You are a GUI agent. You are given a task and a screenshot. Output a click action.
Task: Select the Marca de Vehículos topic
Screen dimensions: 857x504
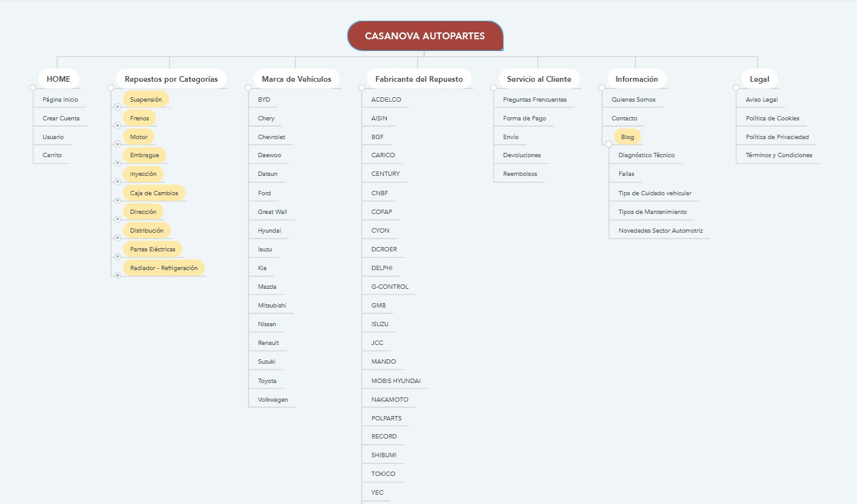[x=296, y=79]
